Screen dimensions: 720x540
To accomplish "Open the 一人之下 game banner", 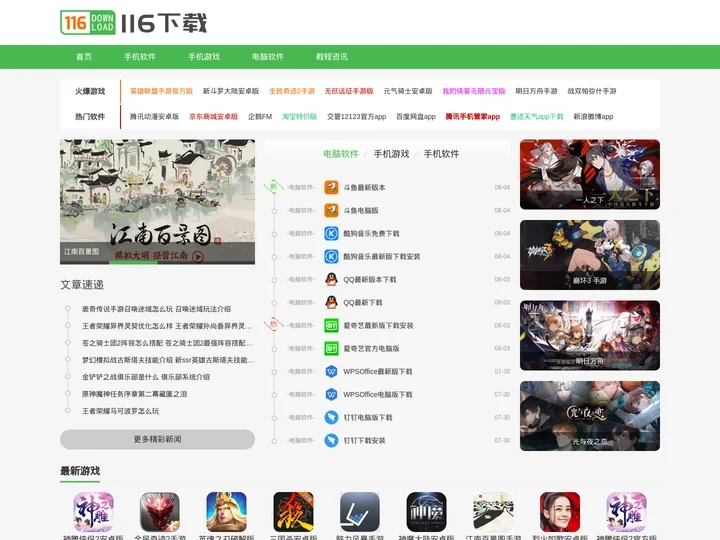I will pos(590,174).
